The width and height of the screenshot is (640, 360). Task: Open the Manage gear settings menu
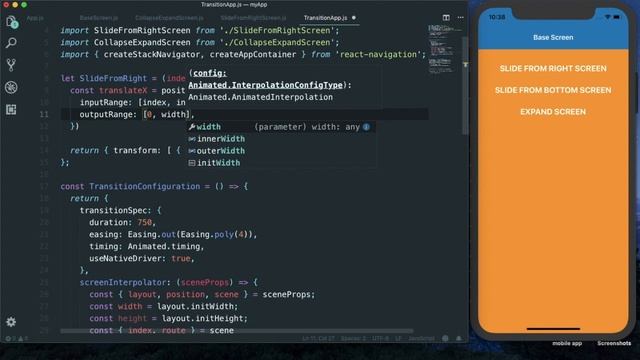11,322
